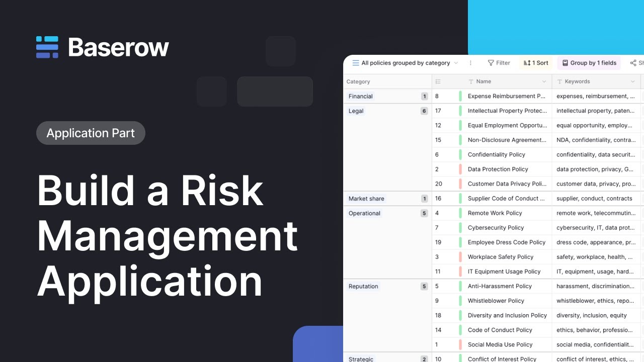644x362 pixels.
Task: Open the view menu hamburger icon
Action: (356, 63)
